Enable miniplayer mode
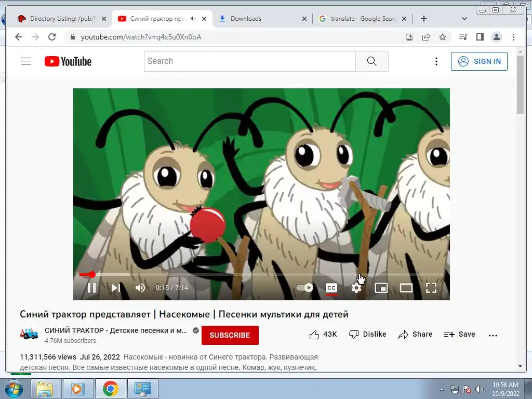 (381, 288)
